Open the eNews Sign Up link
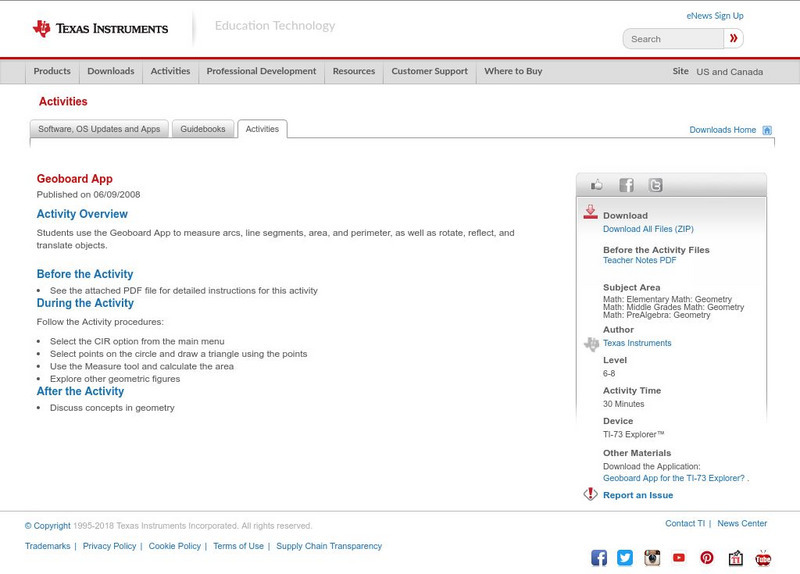The height and width of the screenshot is (574, 800). [x=715, y=16]
